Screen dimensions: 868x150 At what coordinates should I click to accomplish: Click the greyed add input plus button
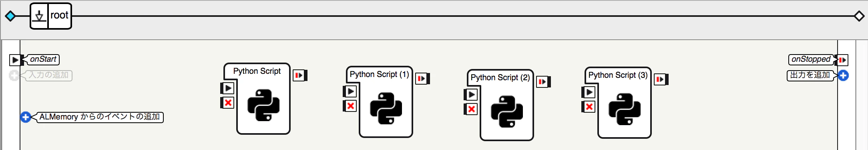[14, 75]
